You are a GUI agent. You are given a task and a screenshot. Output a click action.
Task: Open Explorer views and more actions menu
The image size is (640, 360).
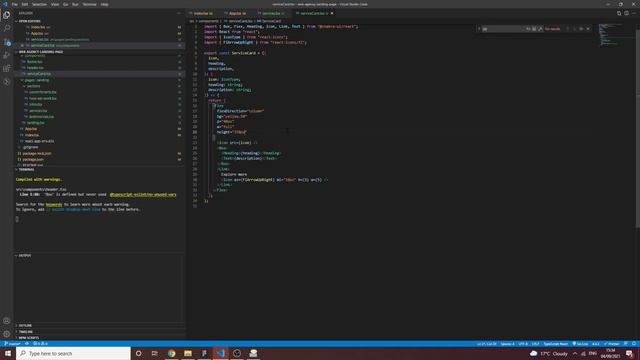[x=179, y=13]
